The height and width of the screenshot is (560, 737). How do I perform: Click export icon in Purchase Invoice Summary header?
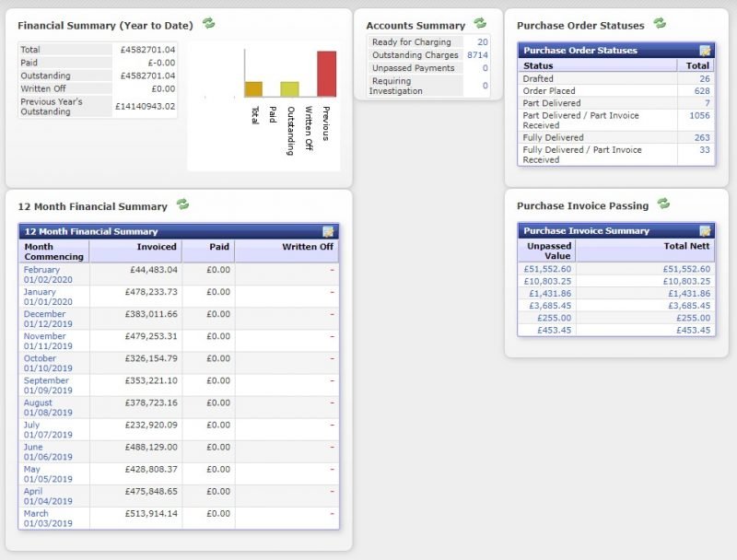705,230
